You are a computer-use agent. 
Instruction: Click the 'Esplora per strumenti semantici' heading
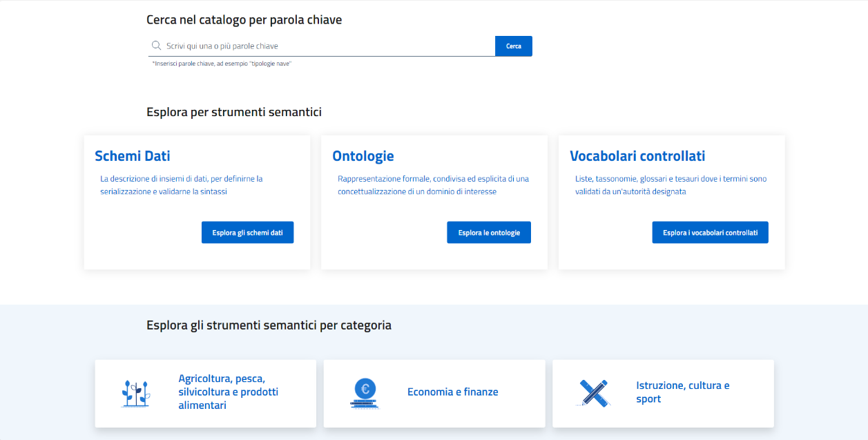coord(234,112)
